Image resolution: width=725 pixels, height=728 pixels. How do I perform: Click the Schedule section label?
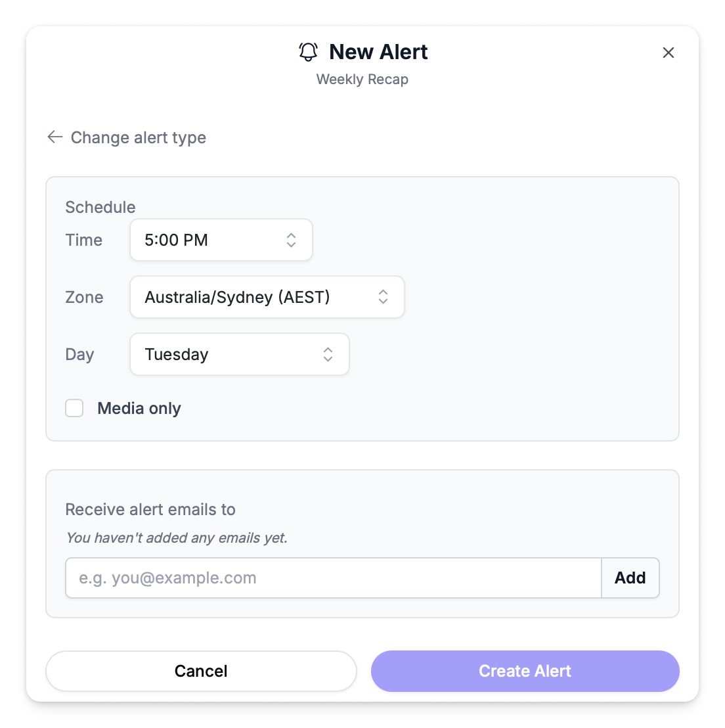coord(100,207)
